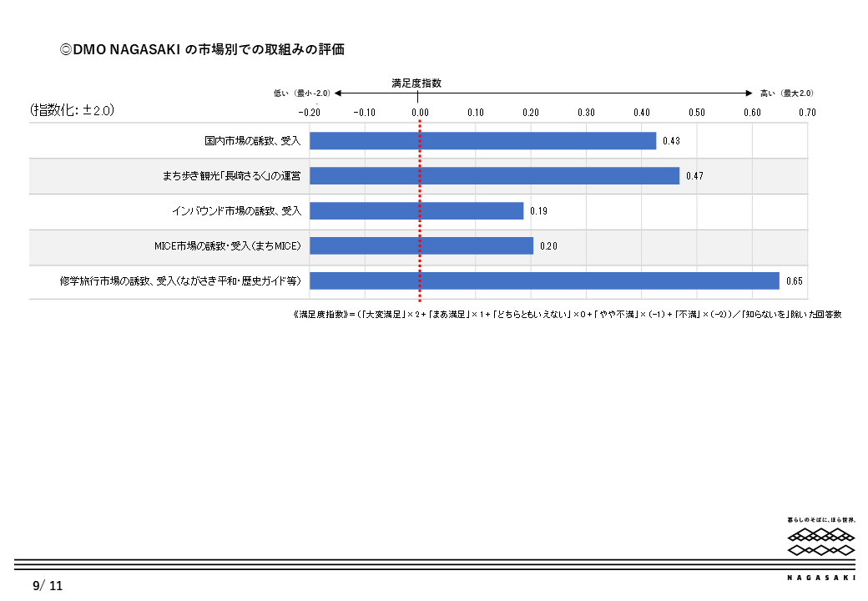This screenshot has height=601, width=868.
Task: Select the 修学旅行市場の誘致、受入 category label
Action: [180, 281]
